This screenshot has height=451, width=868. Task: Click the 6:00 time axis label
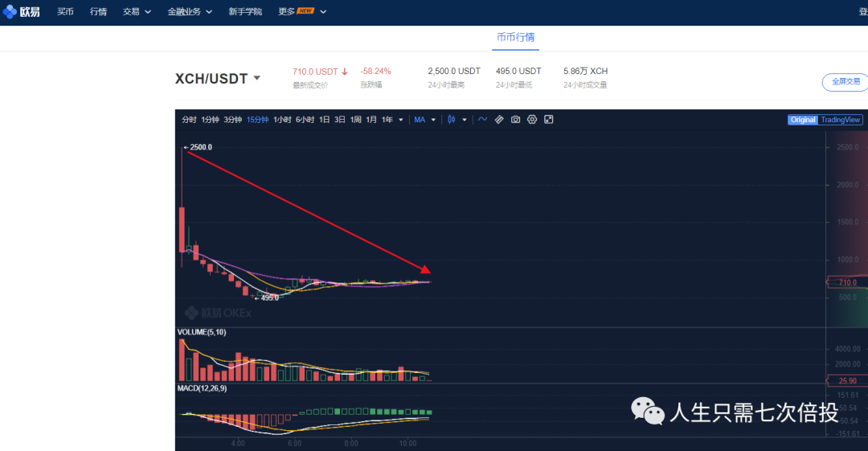[294, 443]
